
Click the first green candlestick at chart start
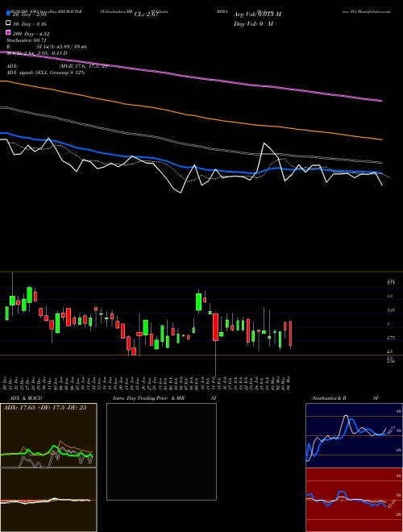coord(6,314)
